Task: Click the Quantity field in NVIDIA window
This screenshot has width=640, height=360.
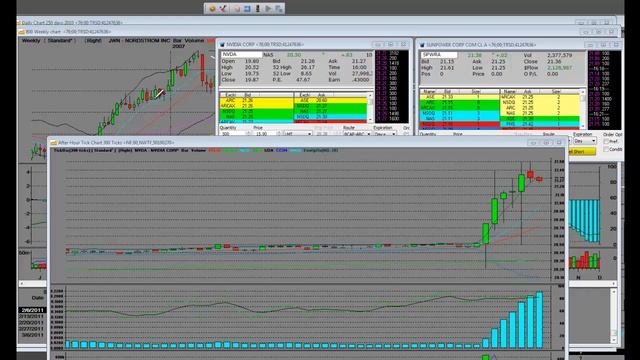Action: click(x=232, y=134)
